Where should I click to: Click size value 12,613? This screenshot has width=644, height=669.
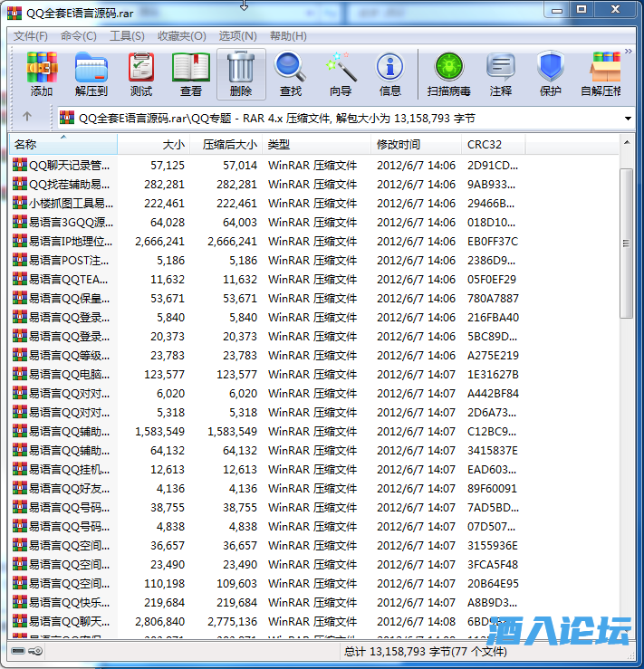pos(168,469)
